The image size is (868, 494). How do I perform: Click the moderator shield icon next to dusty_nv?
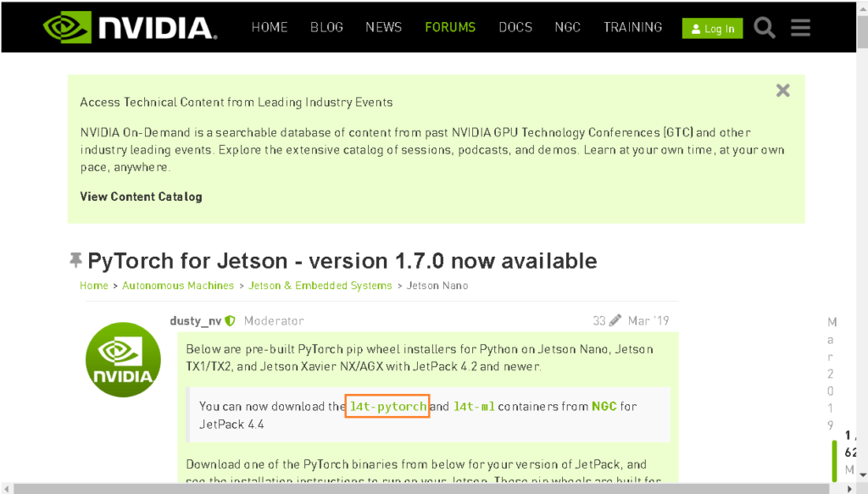(229, 320)
